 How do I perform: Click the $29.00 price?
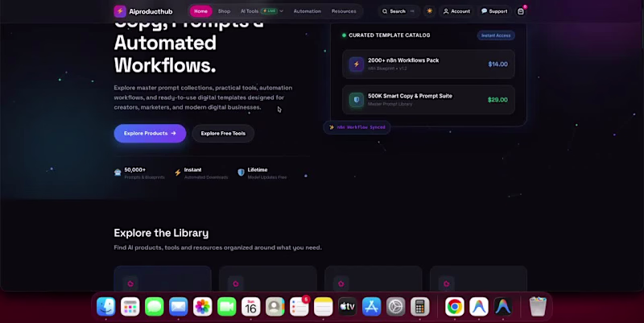point(497,99)
